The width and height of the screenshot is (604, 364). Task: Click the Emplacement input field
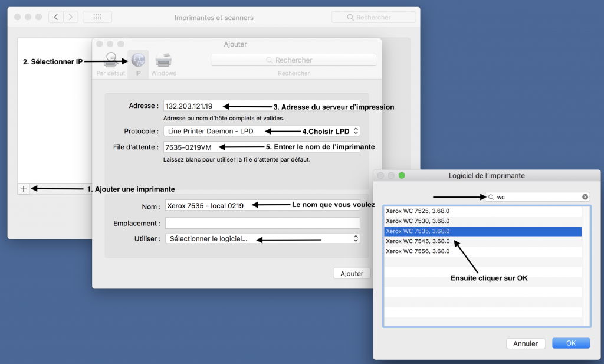click(262, 223)
